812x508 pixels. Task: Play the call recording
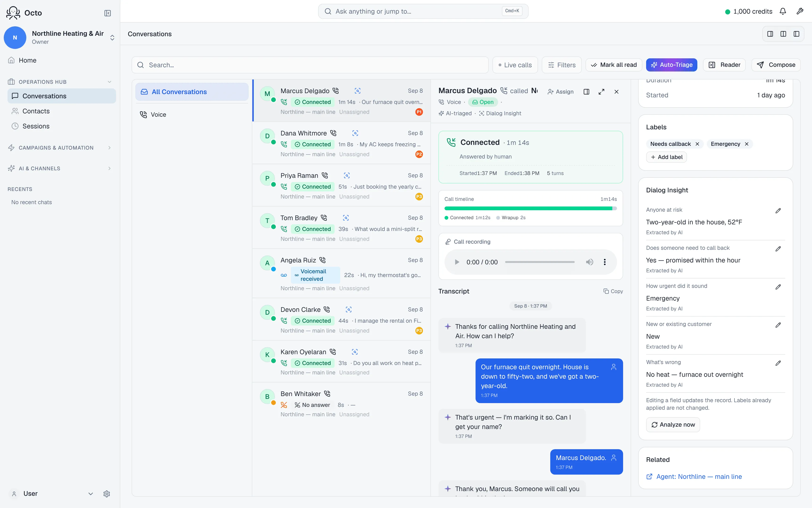click(457, 262)
